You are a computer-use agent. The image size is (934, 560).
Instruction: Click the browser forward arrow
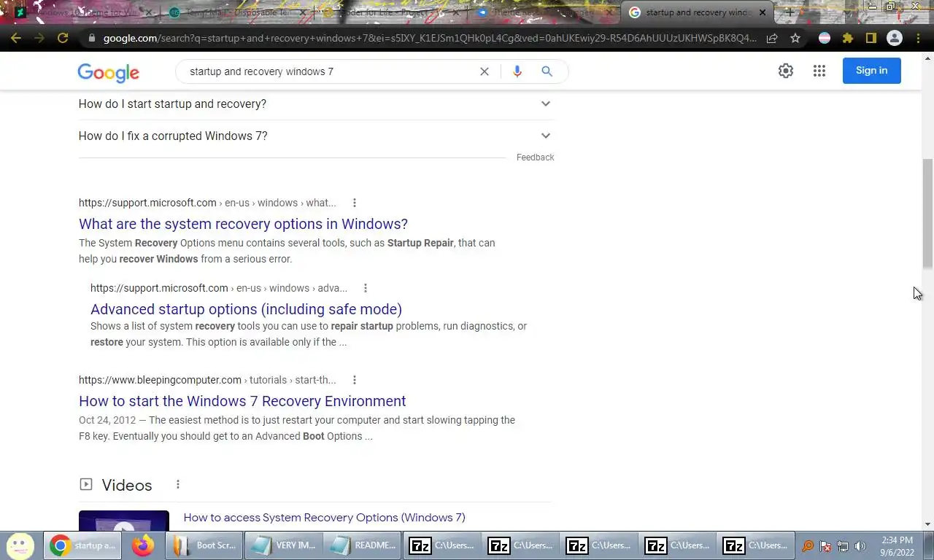[39, 38]
